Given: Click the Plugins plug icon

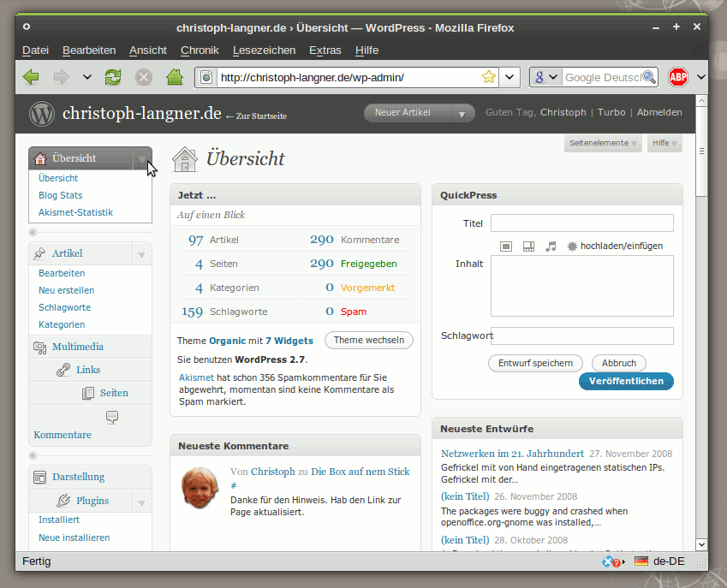Looking at the screenshot, I should click(x=63, y=501).
